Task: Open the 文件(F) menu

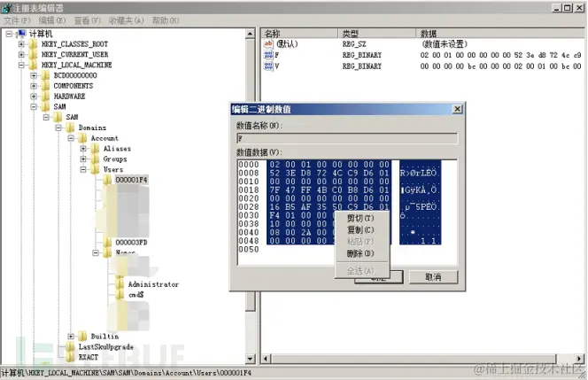Action: pos(17,20)
